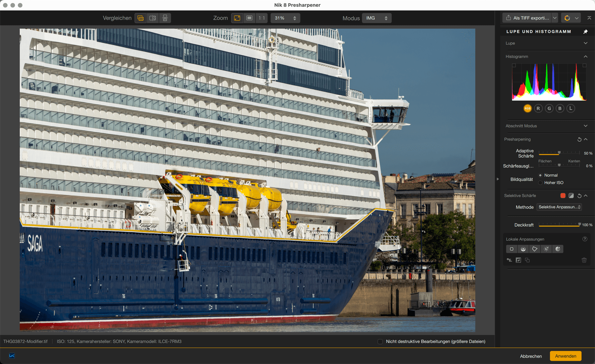This screenshot has width=595, height=364.
Task: Open help for Lokale Anpassungen
Action: tap(585, 239)
